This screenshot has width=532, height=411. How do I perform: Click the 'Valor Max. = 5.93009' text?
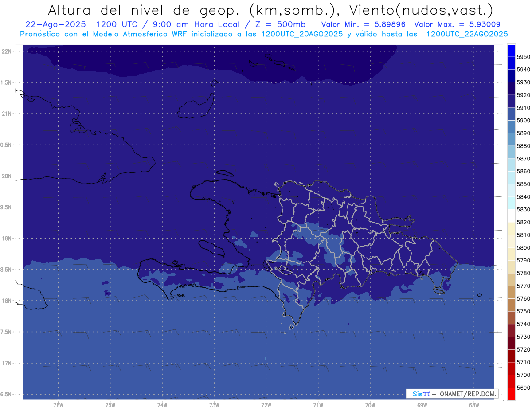(457, 24)
